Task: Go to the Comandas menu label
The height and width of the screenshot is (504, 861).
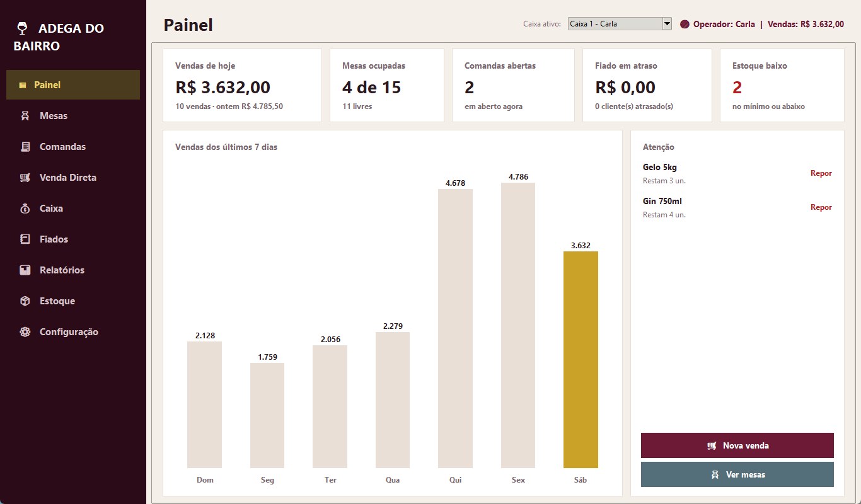Action: (62, 147)
